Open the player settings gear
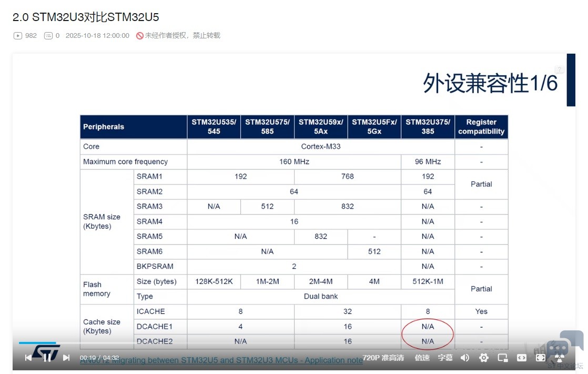The image size is (588, 374). point(484,358)
